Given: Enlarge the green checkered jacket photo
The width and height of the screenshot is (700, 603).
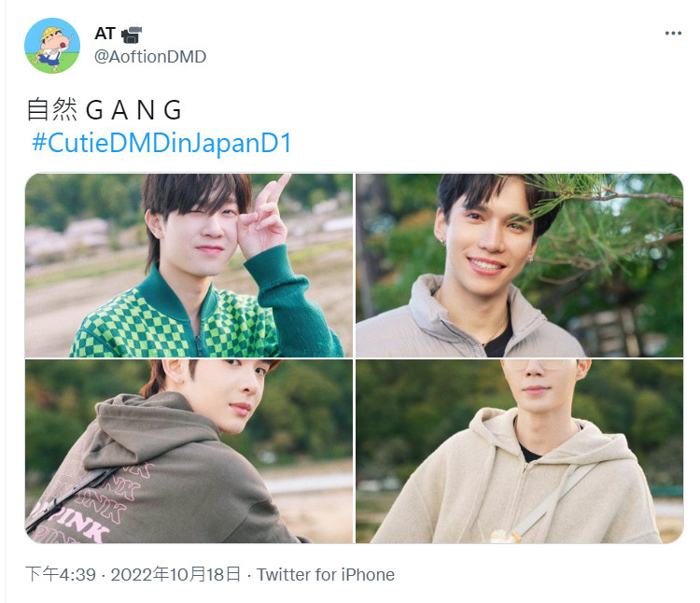Looking at the screenshot, I should click(189, 265).
